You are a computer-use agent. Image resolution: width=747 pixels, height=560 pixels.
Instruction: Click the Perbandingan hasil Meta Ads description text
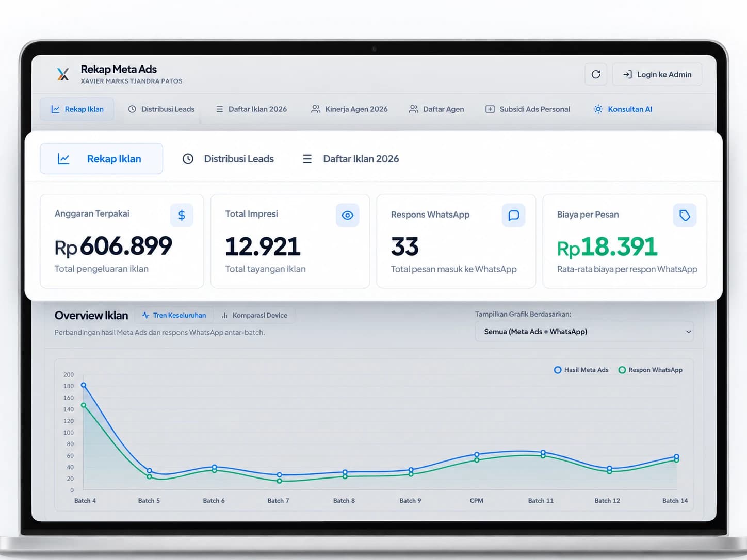(159, 333)
